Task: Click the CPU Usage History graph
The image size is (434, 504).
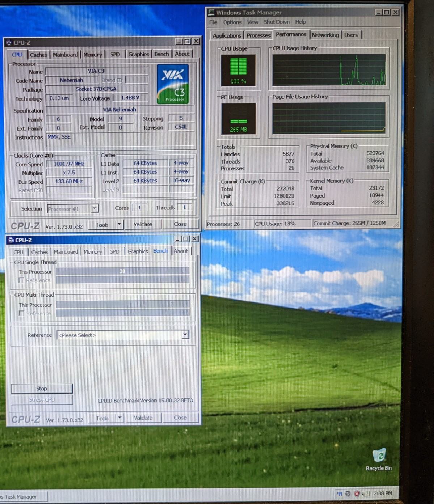Action: [329, 70]
